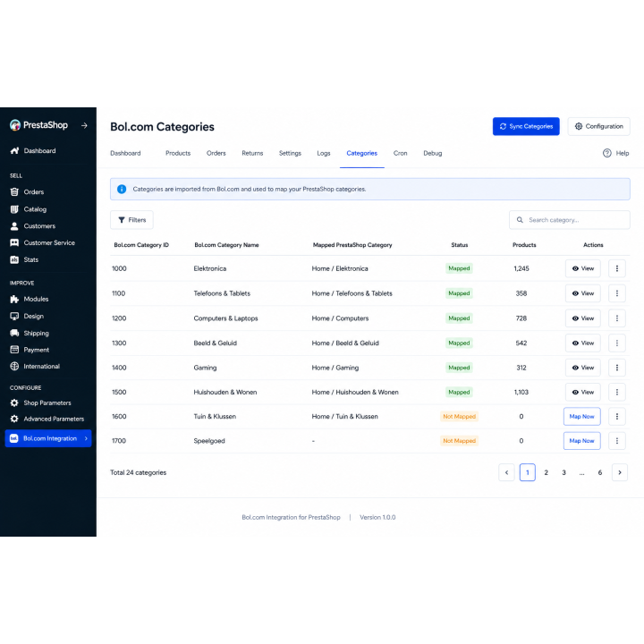
Task: Click the Bol.com Category ID column header
Action: point(141,245)
